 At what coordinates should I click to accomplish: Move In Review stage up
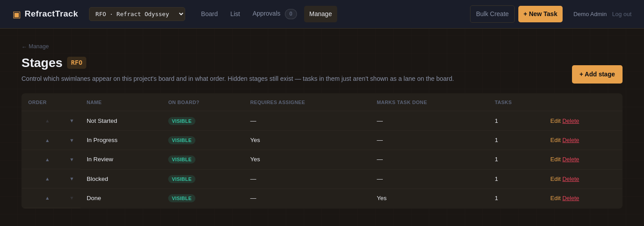tap(47, 159)
